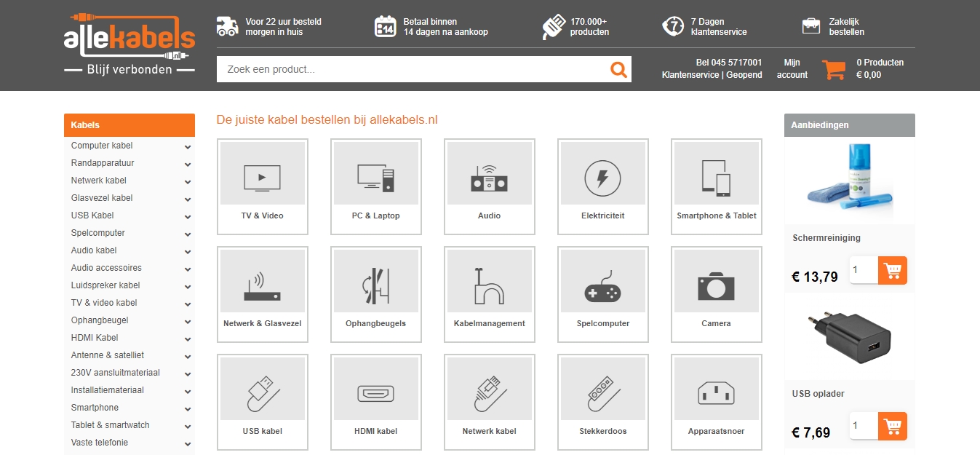Screen dimensions: 980x455
Task: Open the Netwerk kabel category tile
Action: 490,402
